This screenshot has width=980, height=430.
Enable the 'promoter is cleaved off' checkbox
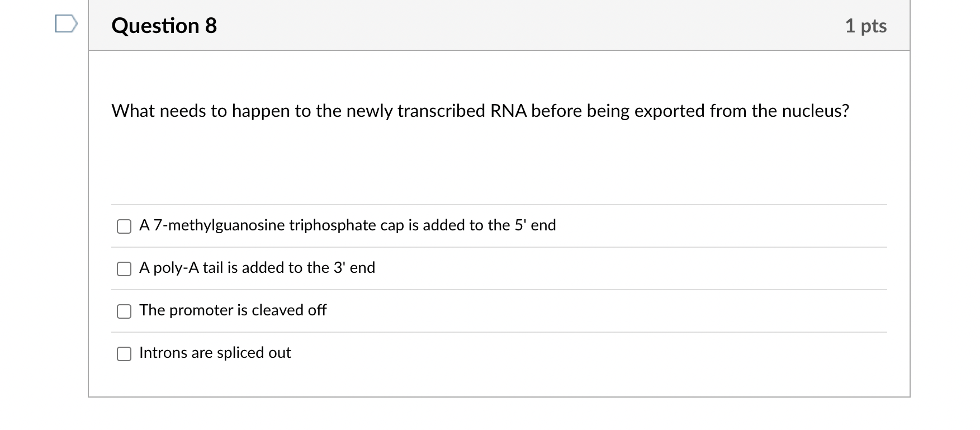[124, 311]
